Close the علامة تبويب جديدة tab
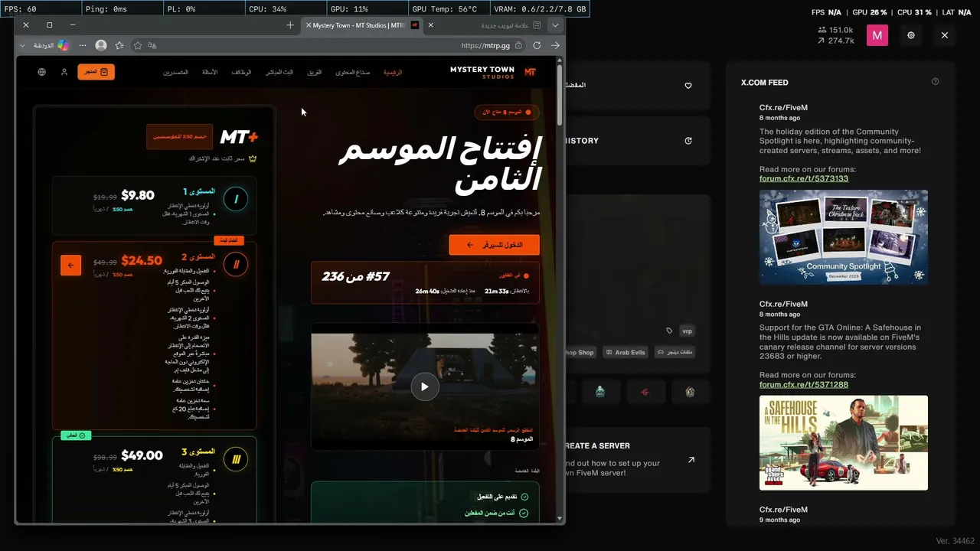 pyautogui.click(x=430, y=25)
